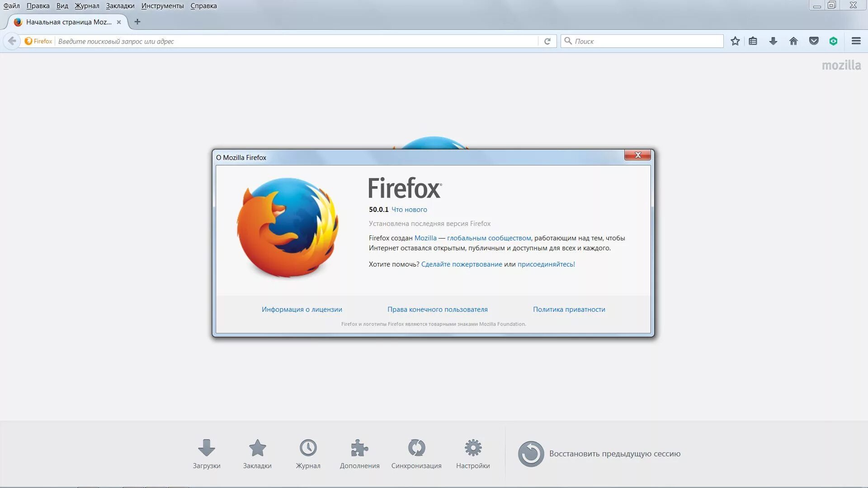Open Политика приватности link
This screenshot has width=868, height=488.
[569, 310]
